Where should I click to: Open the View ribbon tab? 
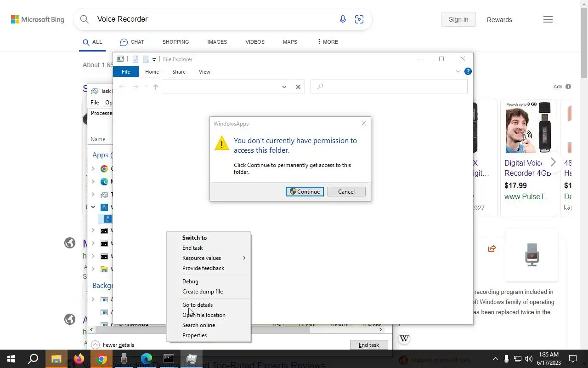[204, 72]
